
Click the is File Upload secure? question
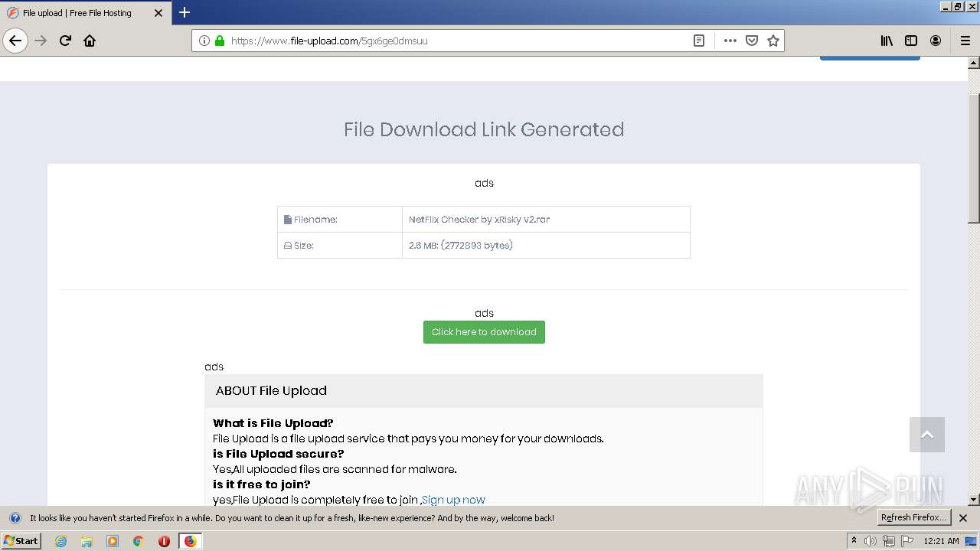279,454
